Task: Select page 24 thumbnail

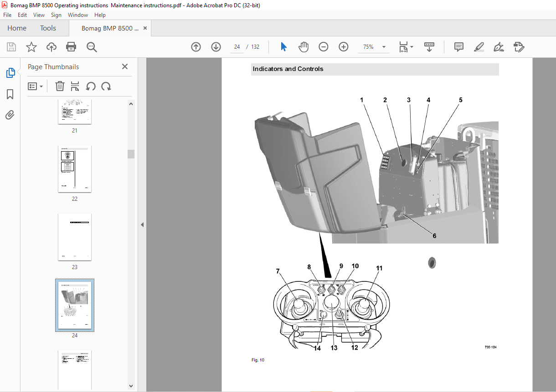Action: click(x=75, y=305)
